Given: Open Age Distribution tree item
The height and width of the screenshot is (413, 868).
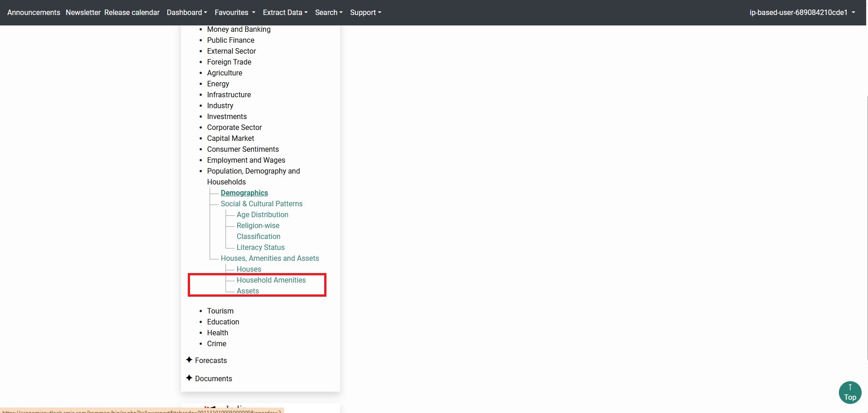Looking at the screenshot, I should 262,215.
